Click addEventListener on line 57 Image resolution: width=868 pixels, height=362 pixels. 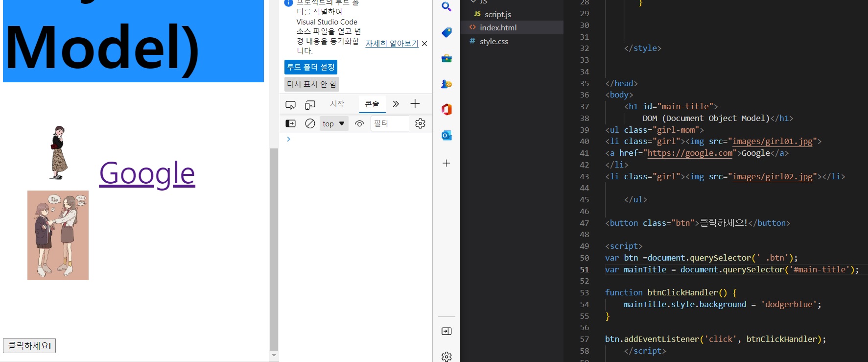[x=661, y=339]
